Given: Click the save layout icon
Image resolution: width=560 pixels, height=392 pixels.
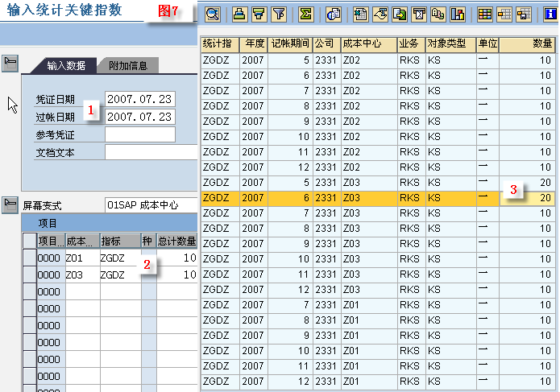Looking at the screenshot, I should (524, 14).
